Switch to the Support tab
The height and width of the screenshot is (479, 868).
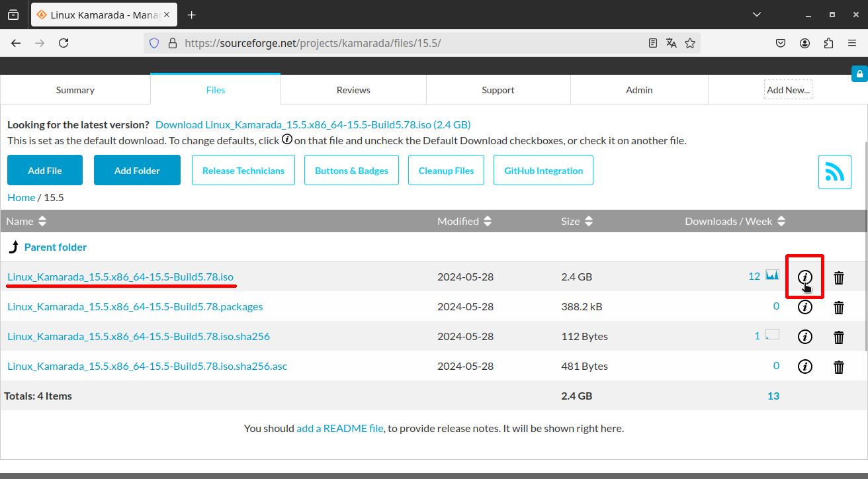point(498,90)
